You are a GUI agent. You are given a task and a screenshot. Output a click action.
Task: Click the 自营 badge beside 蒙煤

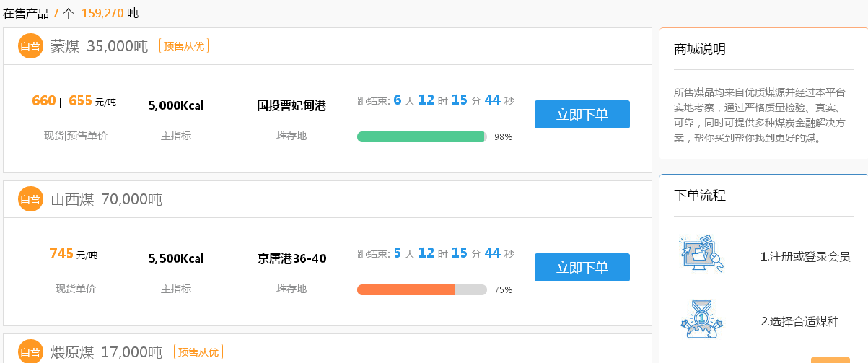(x=30, y=46)
